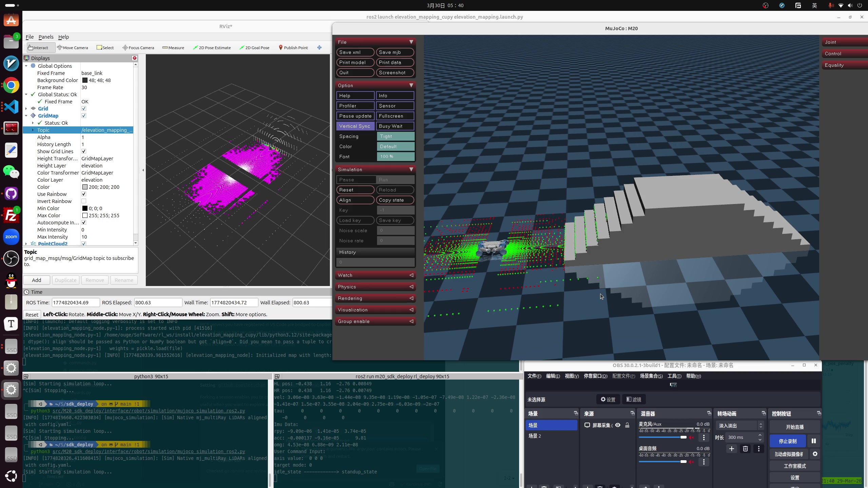Viewport: 868px width, 488px height.
Task: Open the Panels menu in RViz
Action: tap(46, 37)
